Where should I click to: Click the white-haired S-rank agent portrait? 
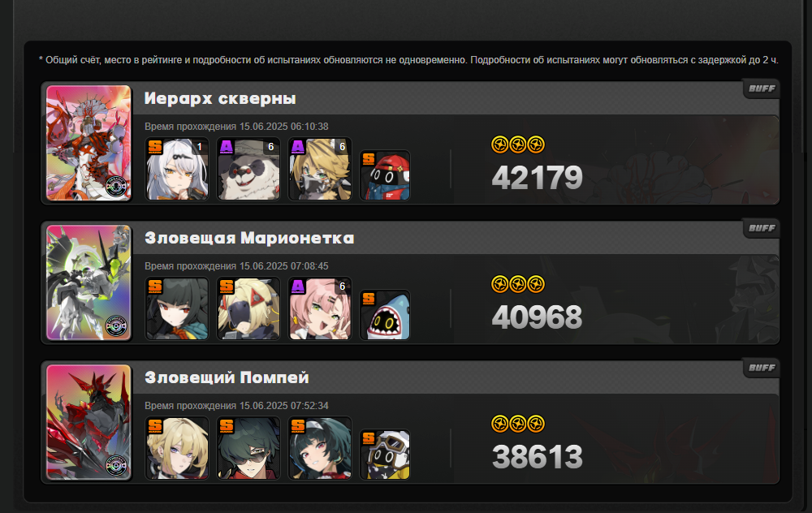coord(177,169)
